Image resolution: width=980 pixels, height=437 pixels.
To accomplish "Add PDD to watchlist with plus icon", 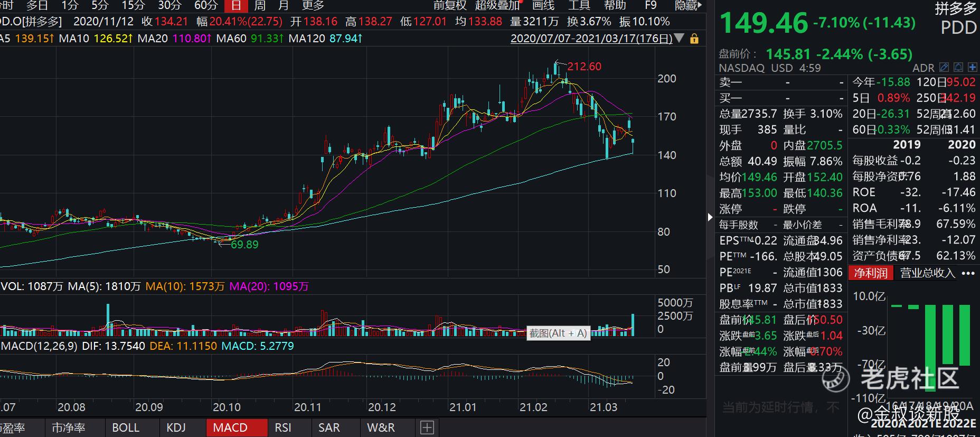I will point(972,68).
